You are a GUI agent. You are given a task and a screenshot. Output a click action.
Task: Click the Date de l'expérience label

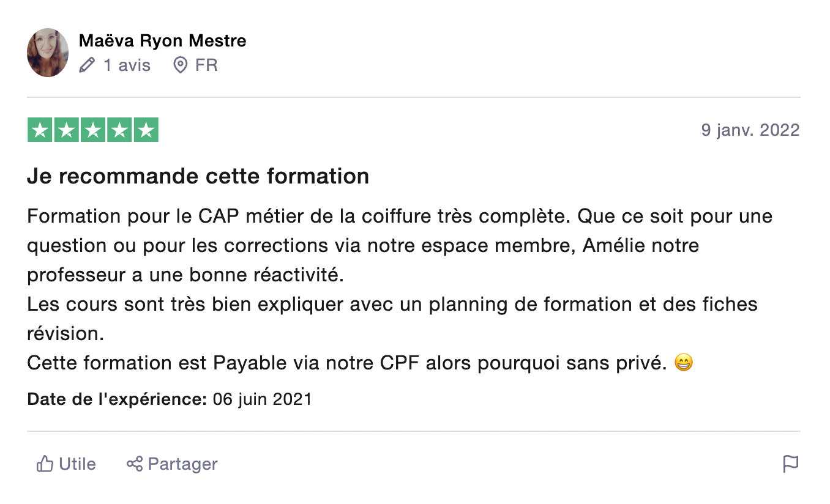[117, 400]
